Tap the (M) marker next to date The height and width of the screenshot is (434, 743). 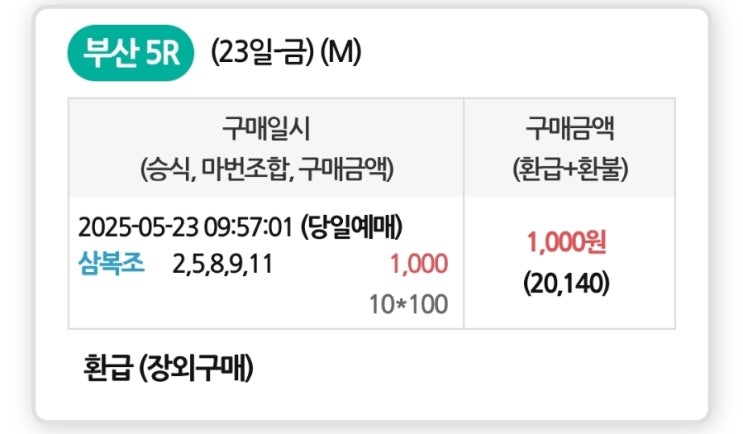341,52
